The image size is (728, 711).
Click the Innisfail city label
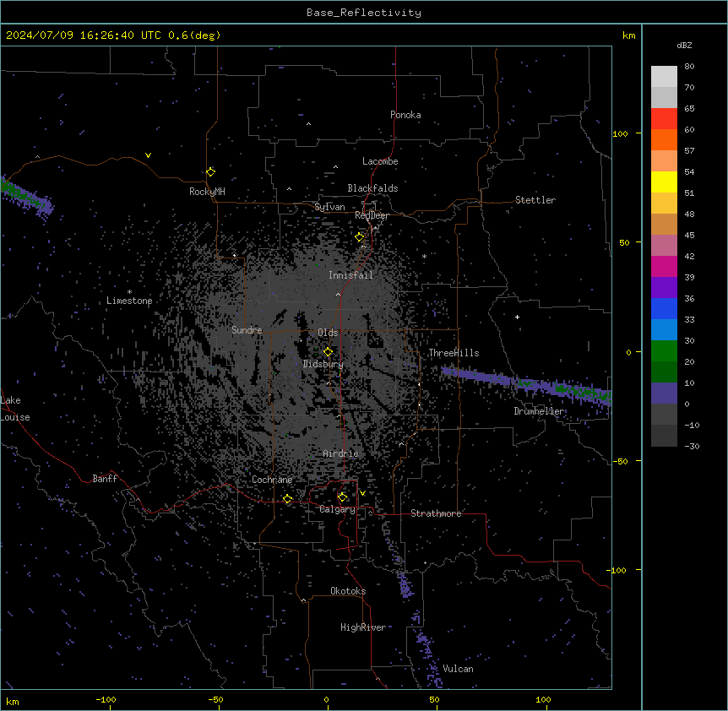tap(350, 275)
